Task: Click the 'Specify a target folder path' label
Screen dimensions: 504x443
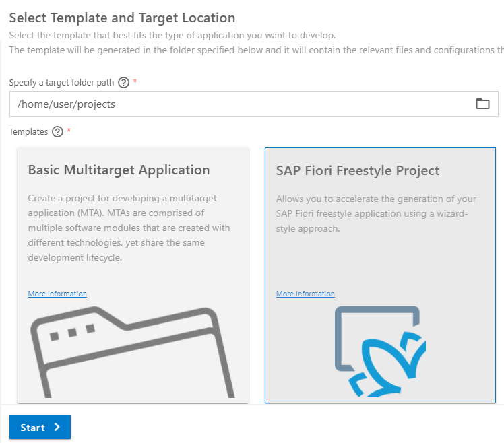Action: coord(61,83)
